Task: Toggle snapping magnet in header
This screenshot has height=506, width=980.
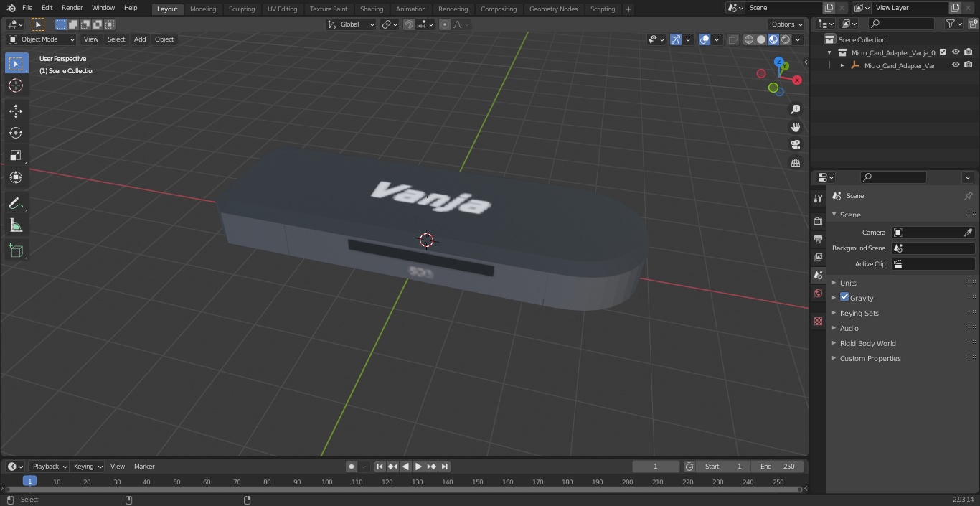Action: point(409,24)
